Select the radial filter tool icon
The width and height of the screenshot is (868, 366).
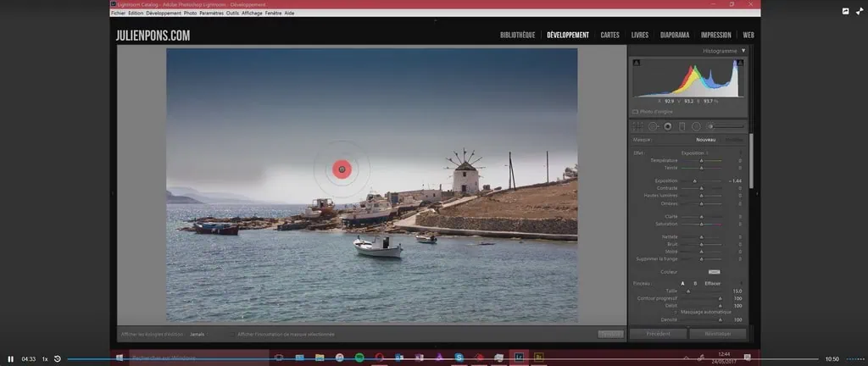point(696,126)
